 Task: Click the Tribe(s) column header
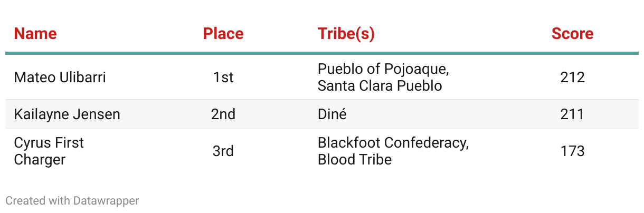[x=346, y=34]
